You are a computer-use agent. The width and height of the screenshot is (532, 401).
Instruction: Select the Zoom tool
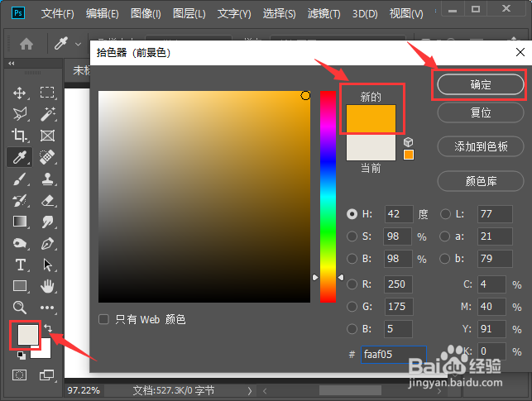tap(19, 307)
